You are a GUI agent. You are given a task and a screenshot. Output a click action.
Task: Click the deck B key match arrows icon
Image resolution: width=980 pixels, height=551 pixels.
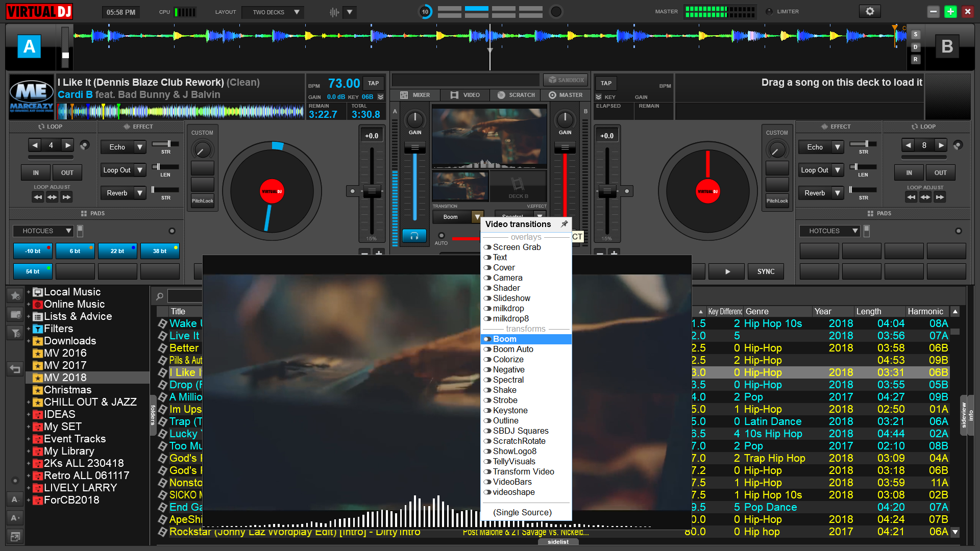click(599, 97)
